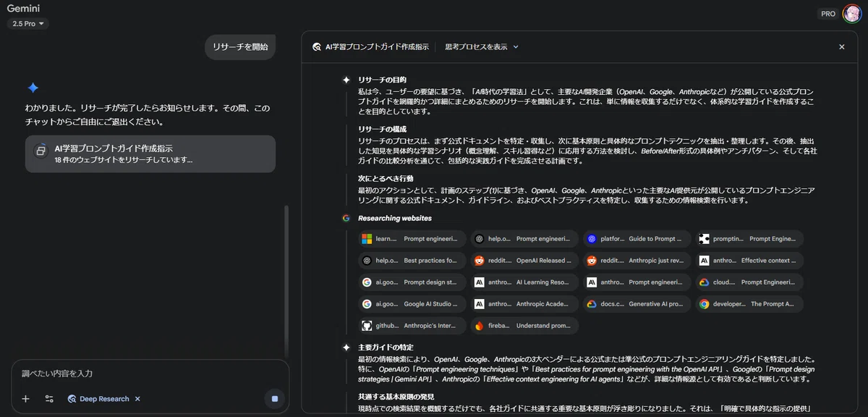The height and width of the screenshot is (417, 868).
Task: Open the docs.c... Generative AI pro... source chip
Action: (x=637, y=304)
